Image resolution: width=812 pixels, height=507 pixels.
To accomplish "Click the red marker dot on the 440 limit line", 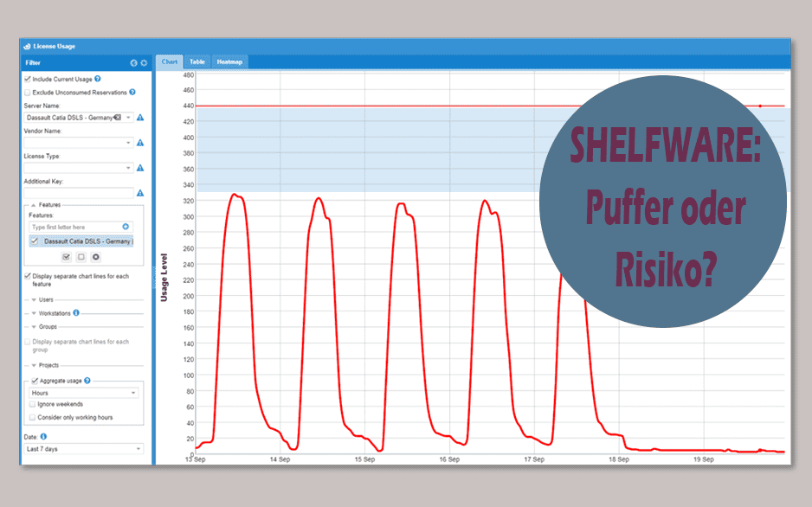I will pyautogui.click(x=760, y=106).
